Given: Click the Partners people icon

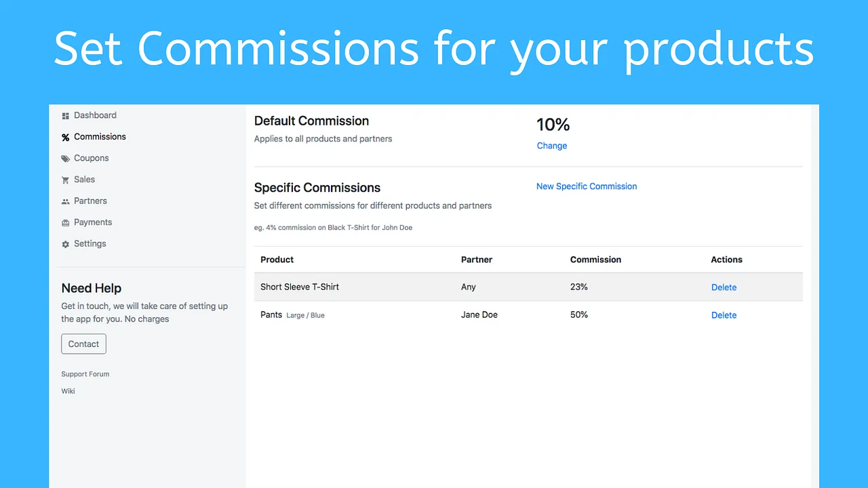Looking at the screenshot, I should pos(65,201).
